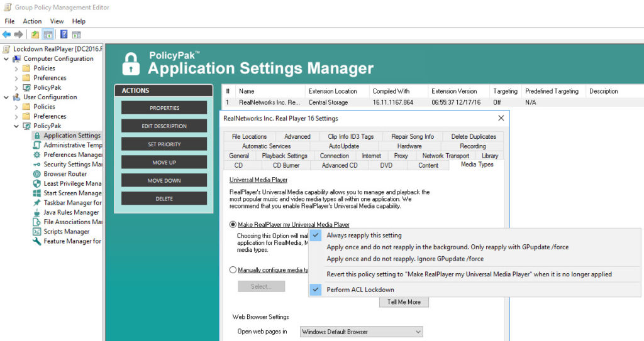Expand Policies under User Configuration
Image resolution: width=644 pixels, height=341 pixels.
coord(16,107)
